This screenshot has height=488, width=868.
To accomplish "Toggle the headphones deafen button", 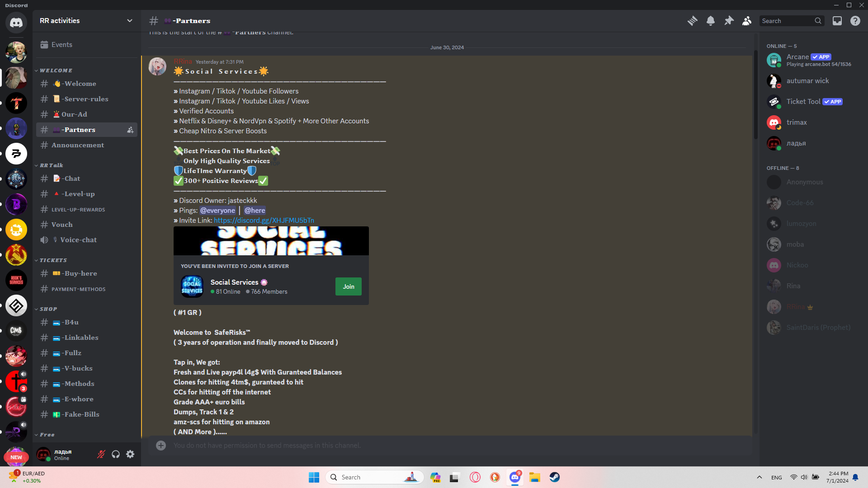I will pos(116,454).
